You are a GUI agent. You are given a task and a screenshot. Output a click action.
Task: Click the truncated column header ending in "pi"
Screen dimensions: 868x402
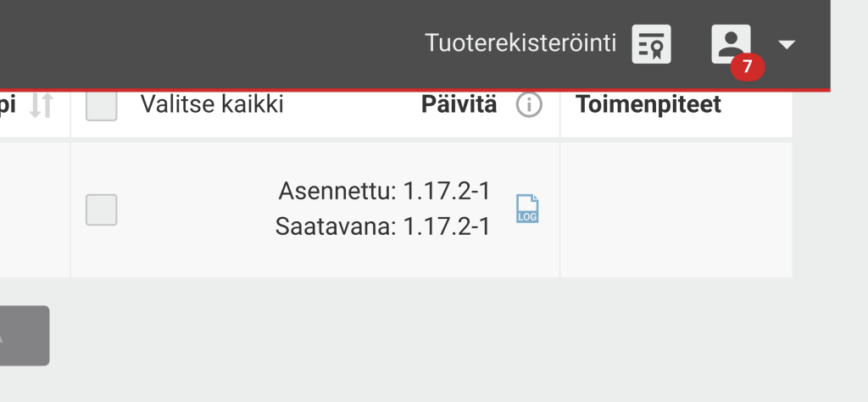8,105
